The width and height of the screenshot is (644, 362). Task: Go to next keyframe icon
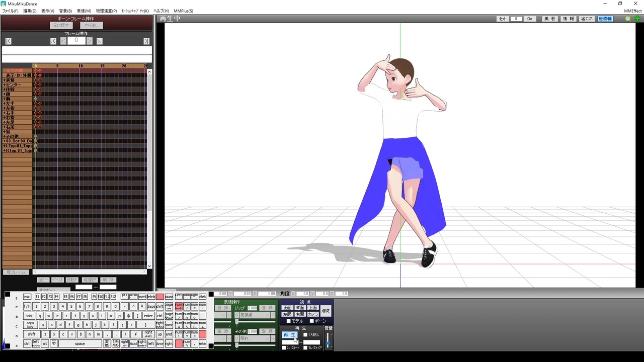click(x=100, y=41)
